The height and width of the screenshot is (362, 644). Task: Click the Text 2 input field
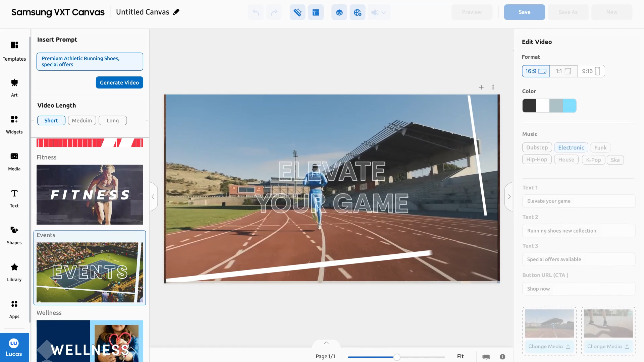pyautogui.click(x=579, y=231)
